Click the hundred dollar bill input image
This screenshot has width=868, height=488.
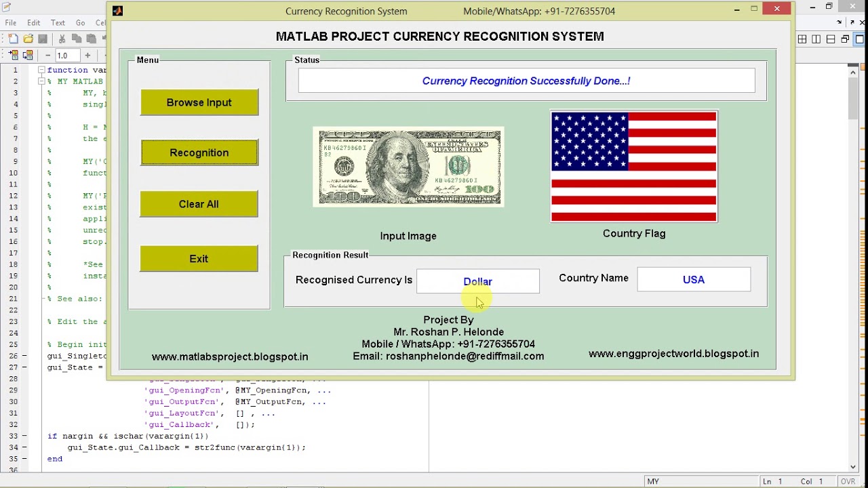point(408,167)
